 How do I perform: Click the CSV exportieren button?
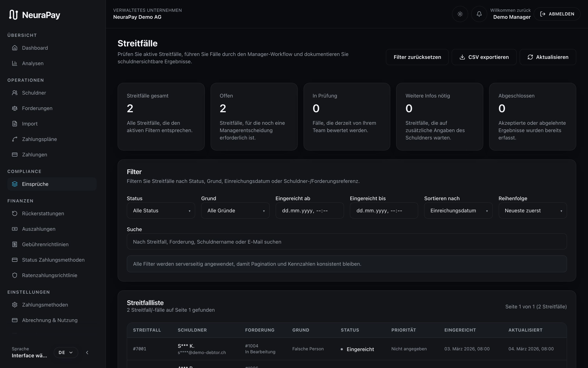(484, 57)
